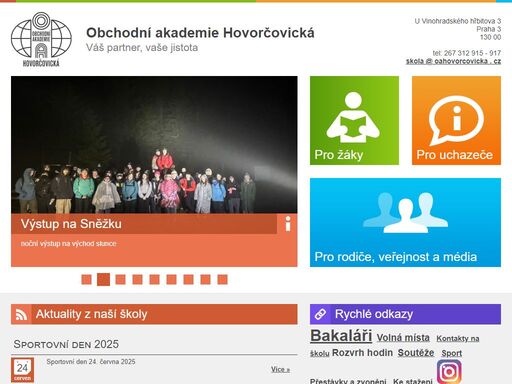This screenshot has height=384, width=512.
Task: Open the Rozvrh hodin link
Action: tap(362, 353)
